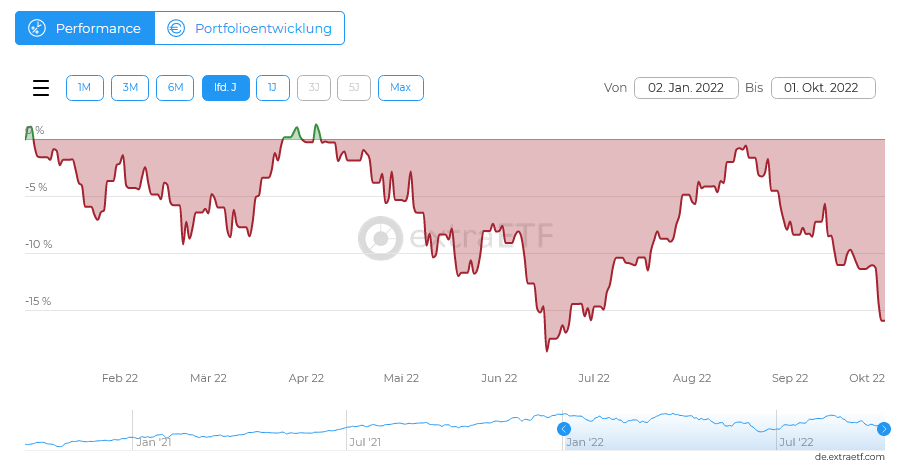Select the 1J time range

point(271,88)
